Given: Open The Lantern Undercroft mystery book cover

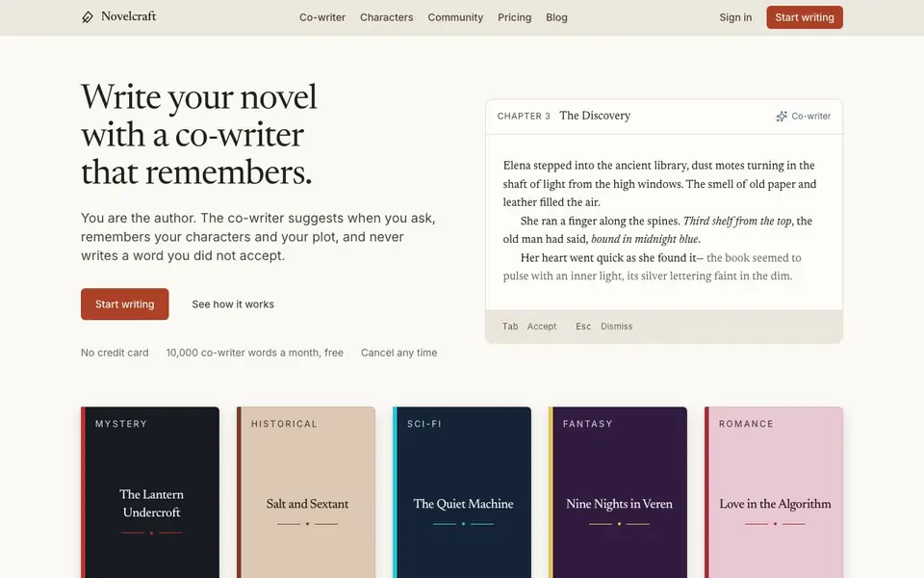Looking at the screenshot, I should coord(150,492).
